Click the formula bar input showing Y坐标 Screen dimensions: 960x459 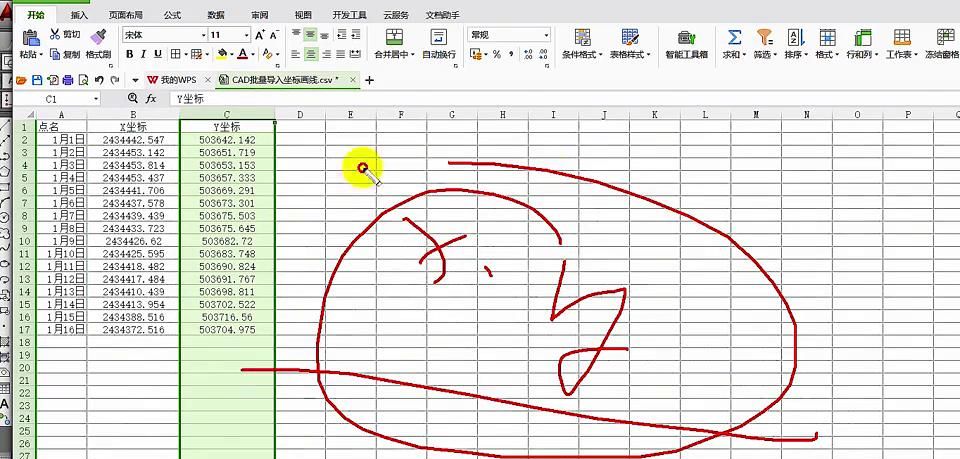pyautogui.click(x=563, y=99)
